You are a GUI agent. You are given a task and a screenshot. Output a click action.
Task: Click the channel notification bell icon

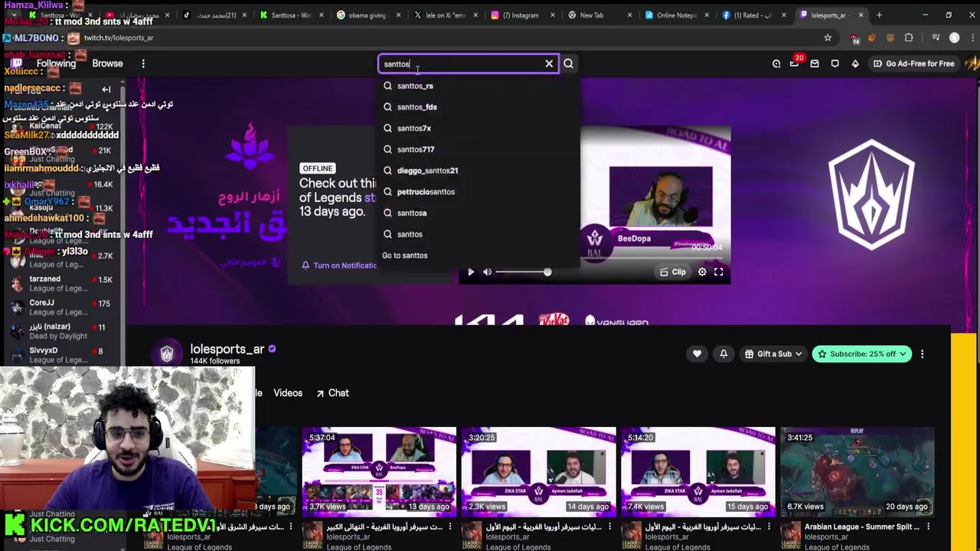[x=724, y=354]
